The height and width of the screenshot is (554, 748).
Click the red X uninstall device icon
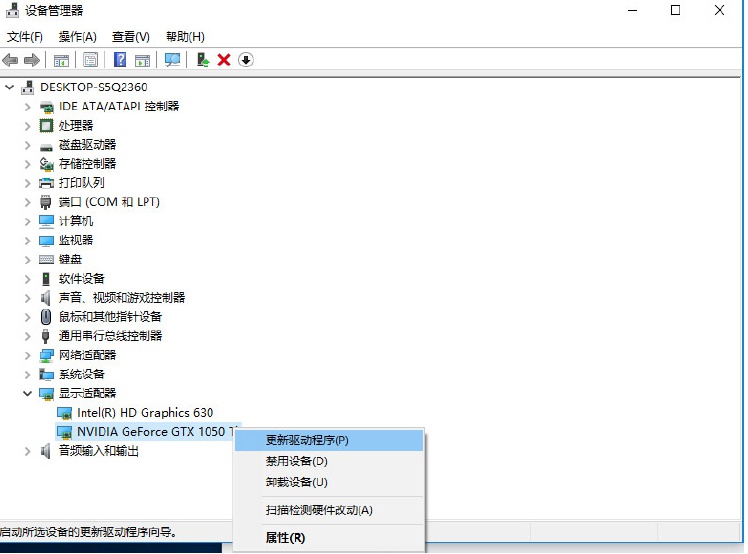(224, 60)
